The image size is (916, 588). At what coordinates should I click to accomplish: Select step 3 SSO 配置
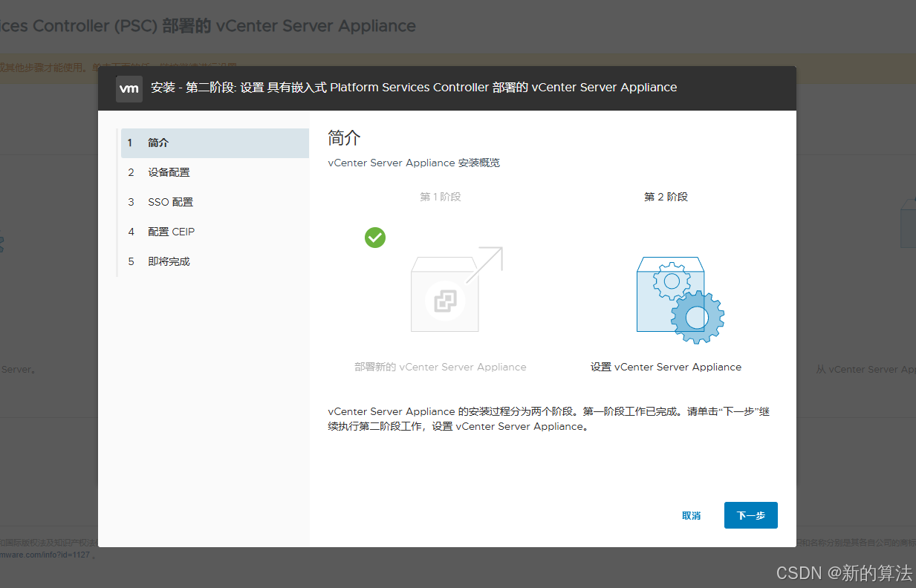point(215,202)
